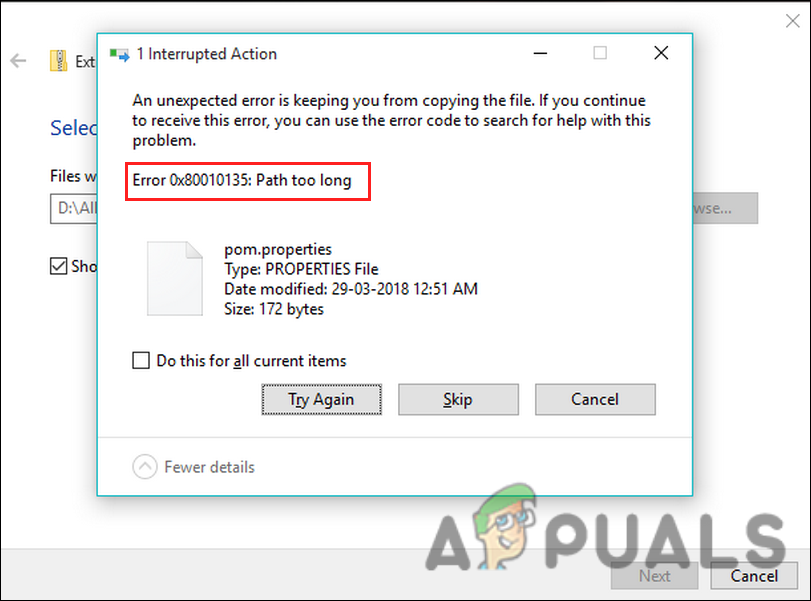
Task: Click the greyed-out Next button
Action: click(x=654, y=575)
